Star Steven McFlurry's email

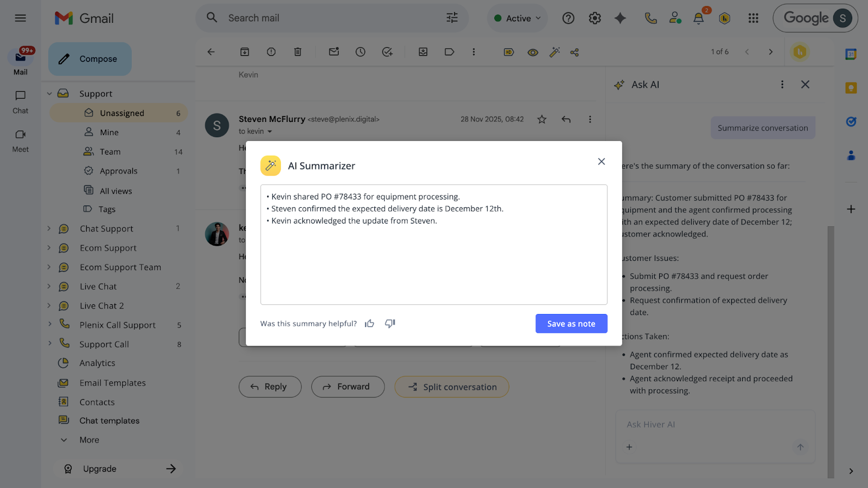click(x=541, y=119)
